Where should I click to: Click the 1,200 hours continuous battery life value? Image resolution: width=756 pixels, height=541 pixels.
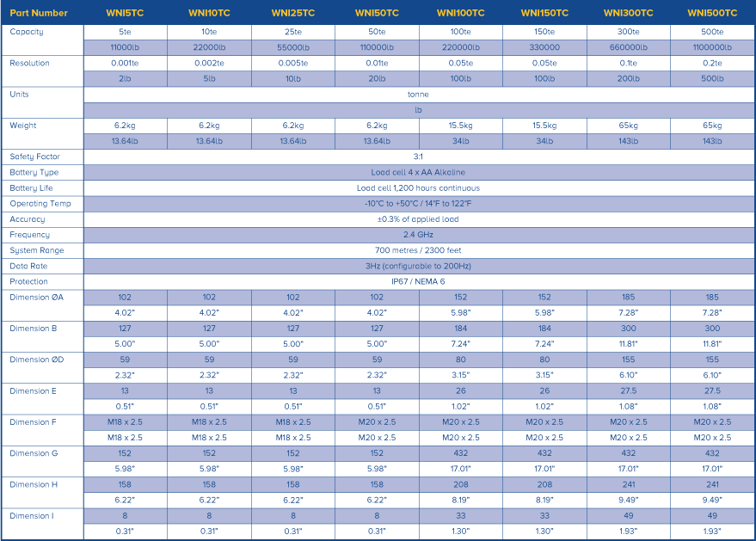418,188
